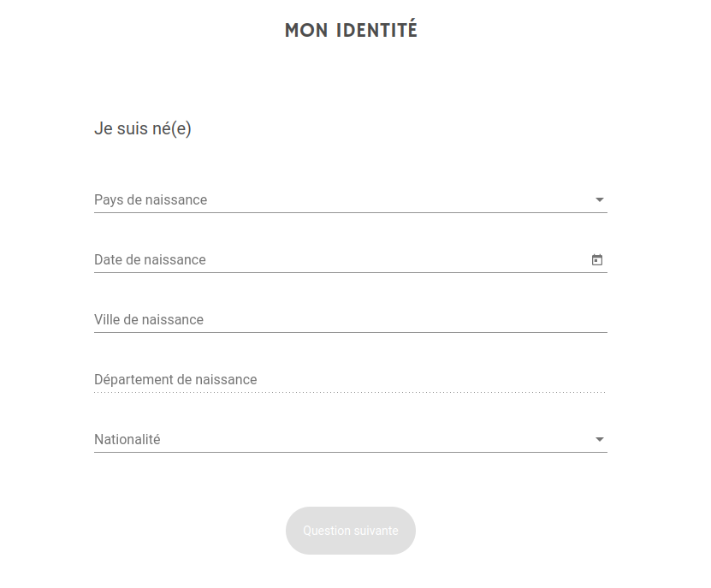Click the dropdown arrow beside Nationalité
This screenshot has width=711, height=588.
tap(599, 439)
